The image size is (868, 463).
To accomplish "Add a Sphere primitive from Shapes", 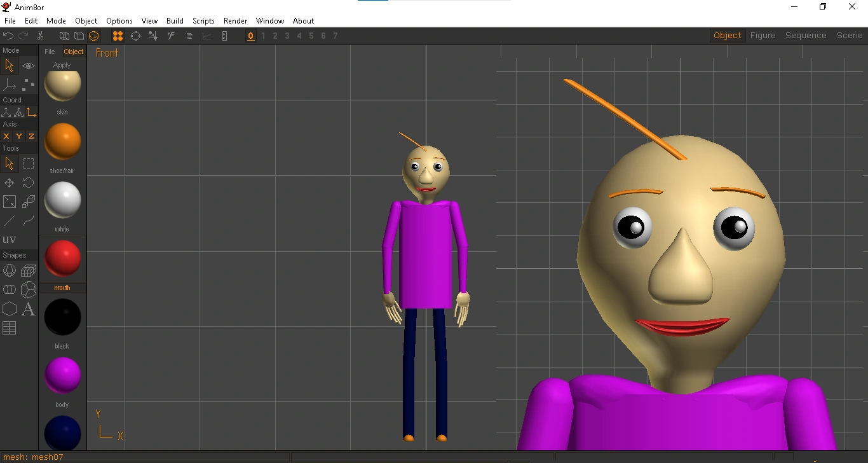I will [9, 270].
